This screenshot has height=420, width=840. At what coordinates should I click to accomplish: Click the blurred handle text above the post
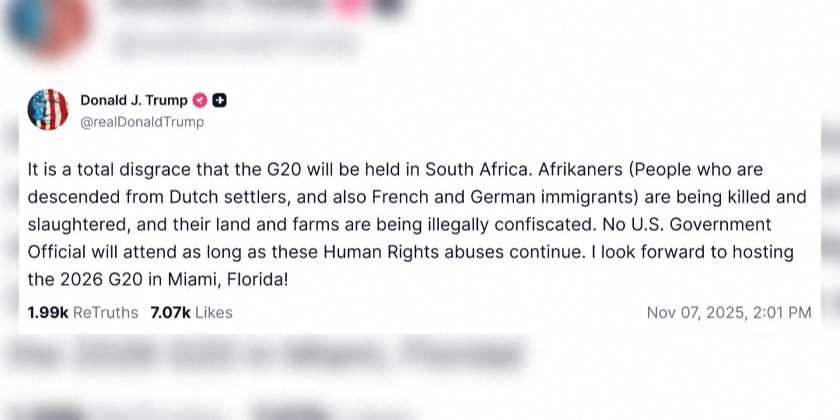[x=235, y=45]
